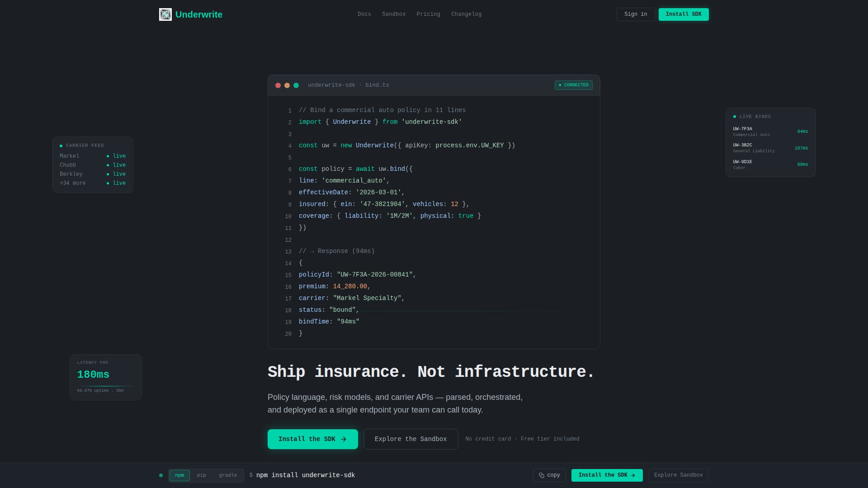Screen dimensions: 868x488
Task: Click the carrier "Markel Specialty" line
Action: (352, 298)
